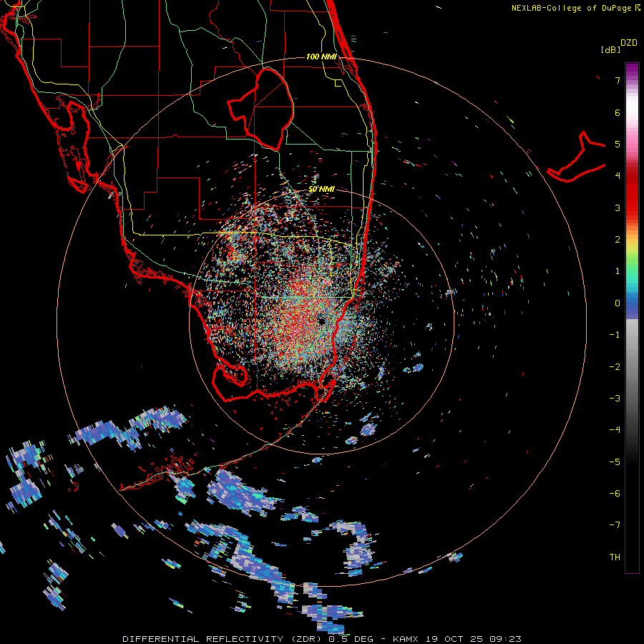Click scale value -6 on legend
The height and width of the screenshot is (644, 644).
tap(615, 494)
